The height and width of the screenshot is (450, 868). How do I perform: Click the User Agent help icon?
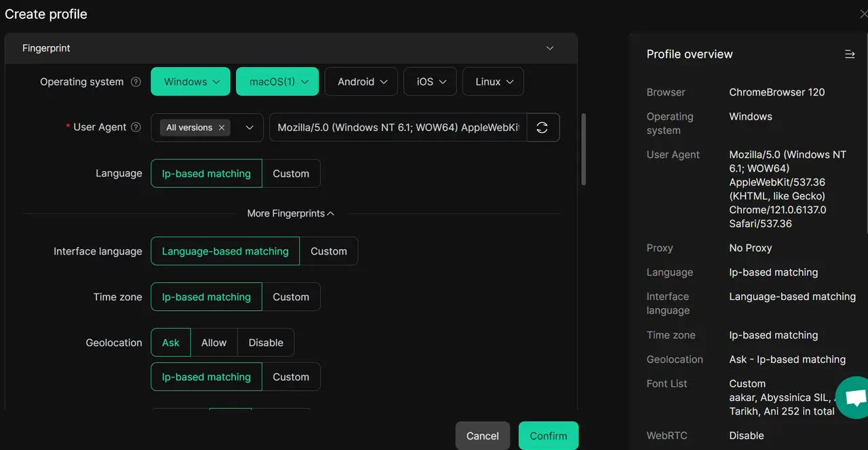pos(136,128)
